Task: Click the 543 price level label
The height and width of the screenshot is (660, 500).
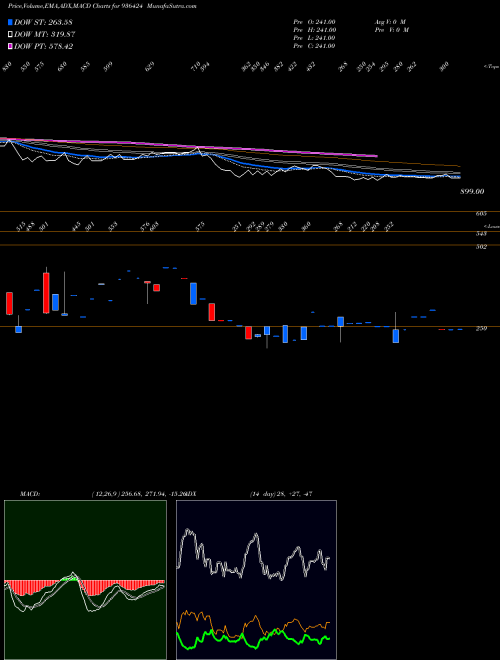Action: point(481,234)
